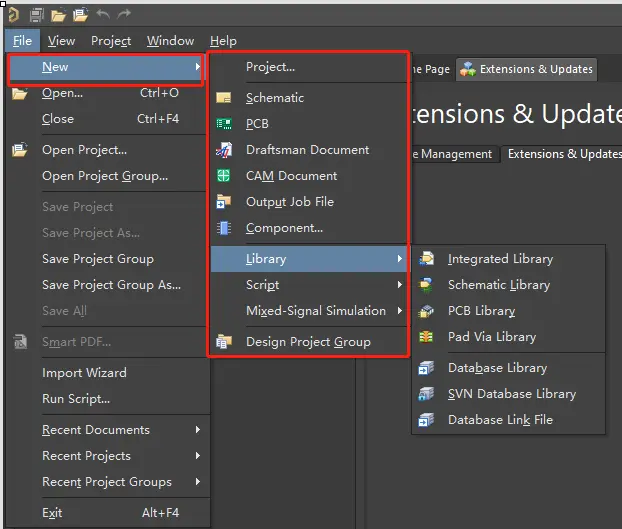Click the CAM Document icon
Screen dimensions: 622x529
point(223,175)
